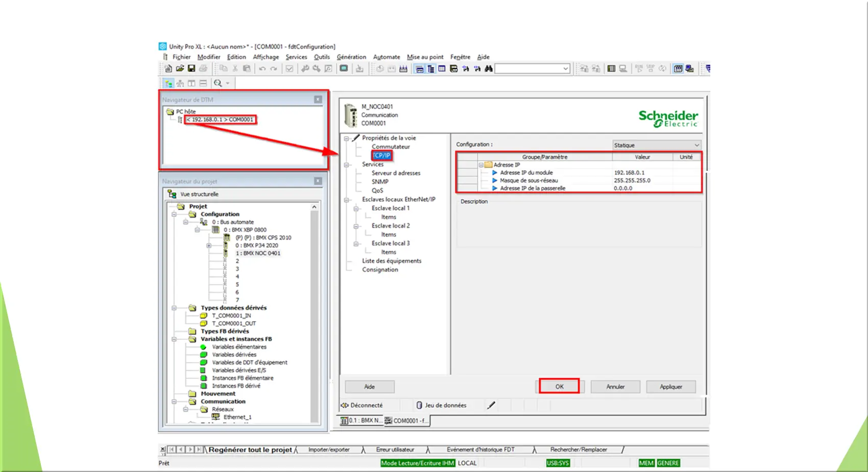The width and height of the screenshot is (868, 472).
Task: Collapse the Propriétés de la voie node
Action: (347, 138)
